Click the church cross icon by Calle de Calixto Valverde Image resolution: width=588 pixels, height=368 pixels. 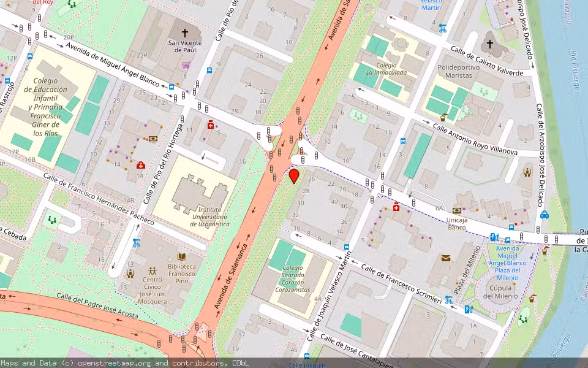click(x=490, y=44)
